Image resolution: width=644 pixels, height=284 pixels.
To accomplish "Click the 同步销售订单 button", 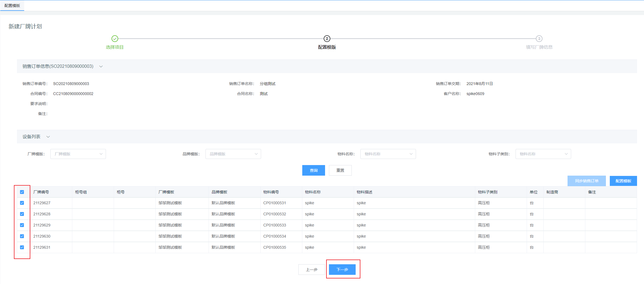I will click(x=586, y=181).
